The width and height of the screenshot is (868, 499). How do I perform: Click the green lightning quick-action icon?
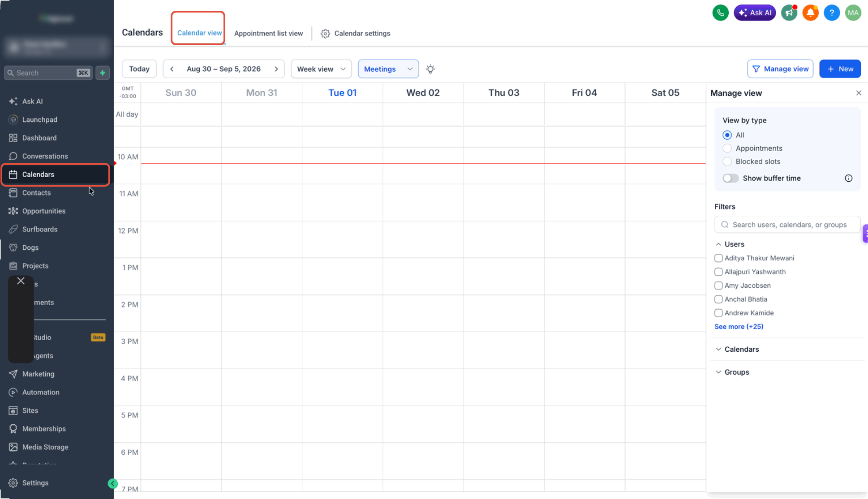[x=103, y=73]
